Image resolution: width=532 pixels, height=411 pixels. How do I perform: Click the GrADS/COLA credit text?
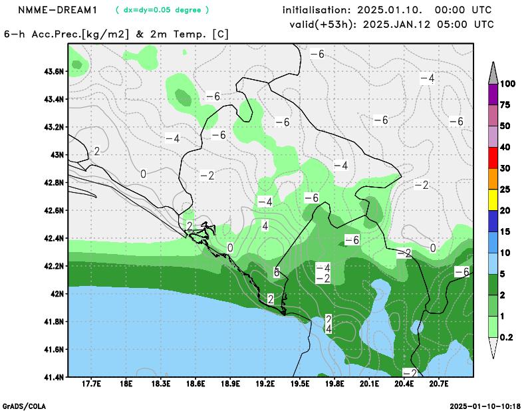click(24, 406)
